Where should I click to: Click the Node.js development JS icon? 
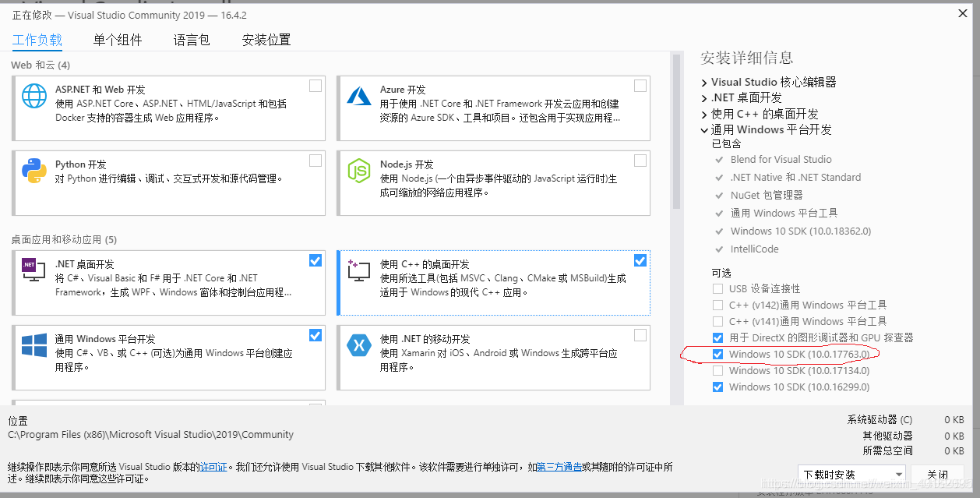click(x=359, y=171)
